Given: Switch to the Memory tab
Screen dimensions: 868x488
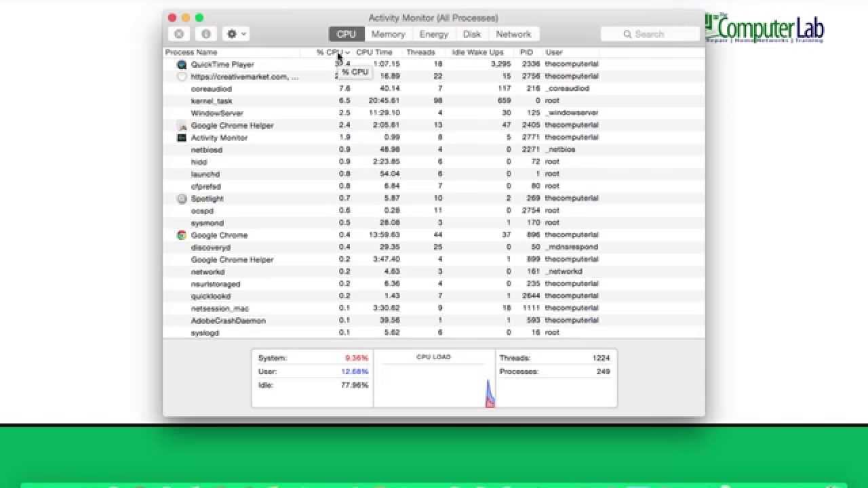Looking at the screenshot, I should [388, 34].
